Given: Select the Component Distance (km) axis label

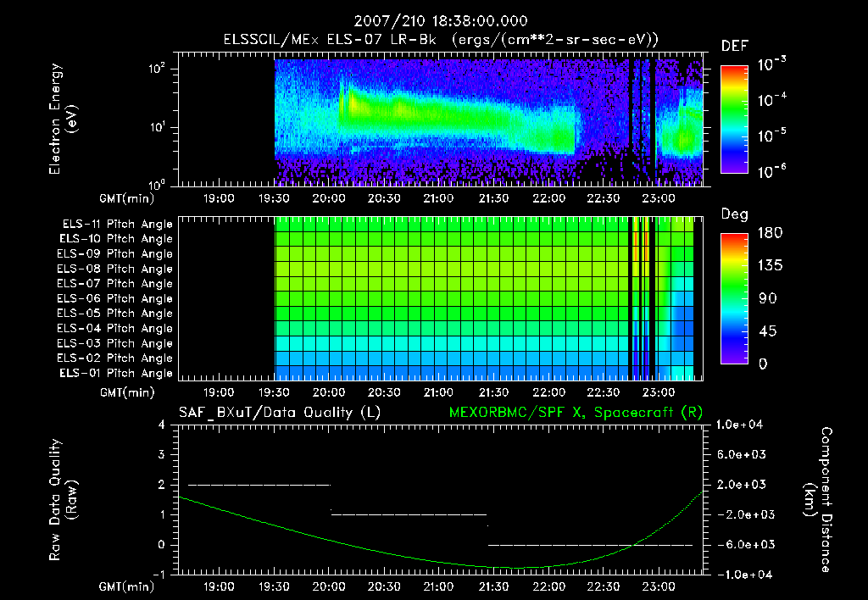Looking at the screenshot, I should point(818,500).
